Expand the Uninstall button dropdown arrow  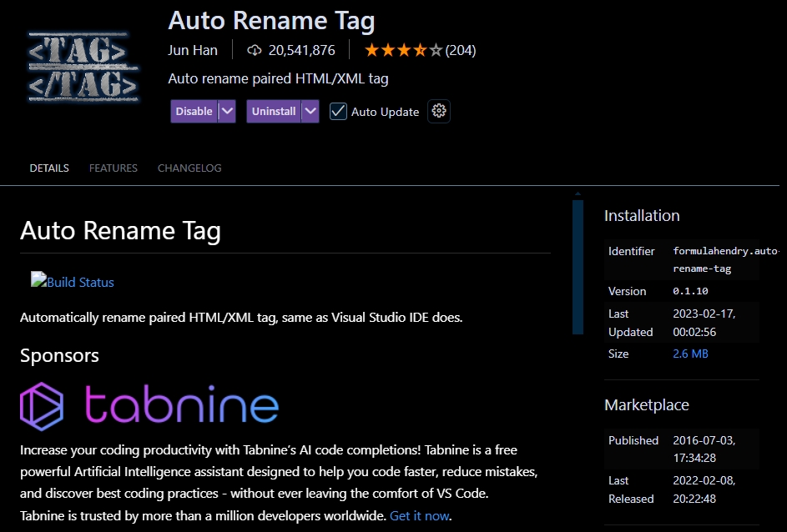coord(310,111)
